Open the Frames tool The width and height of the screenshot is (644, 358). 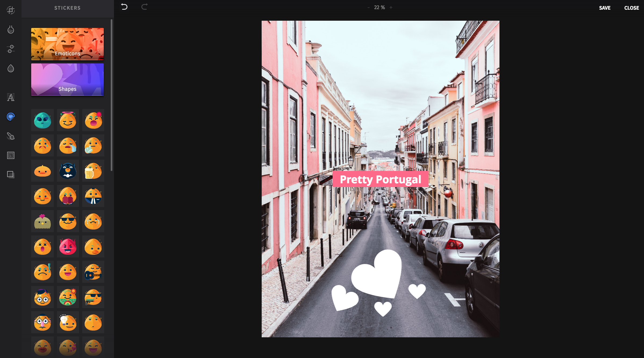tap(11, 155)
